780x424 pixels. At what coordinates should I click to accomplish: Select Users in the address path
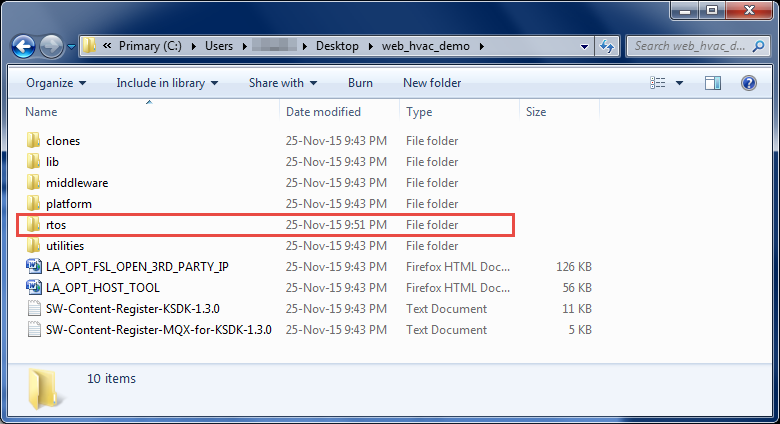pyautogui.click(x=219, y=46)
